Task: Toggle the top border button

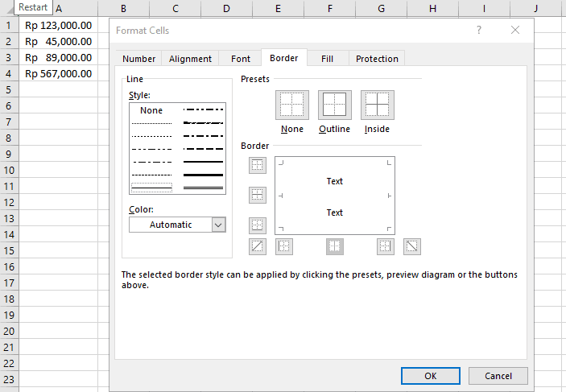Action: [258, 165]
